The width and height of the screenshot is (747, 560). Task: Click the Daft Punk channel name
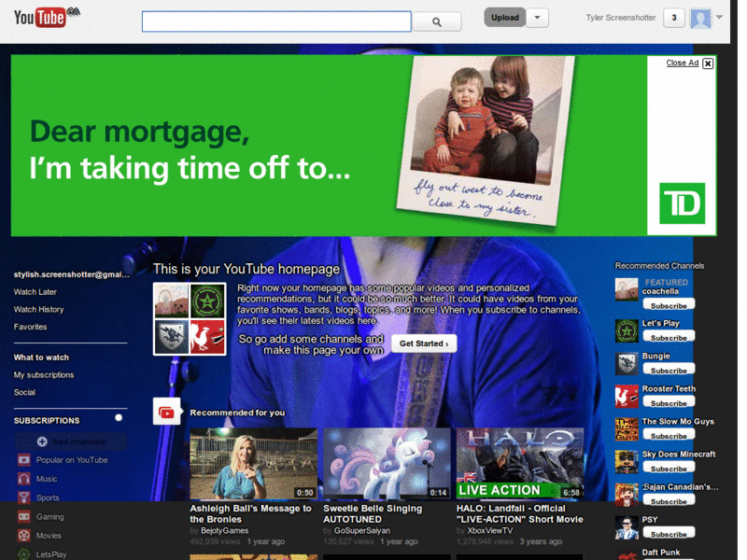[x=661, y=553]
